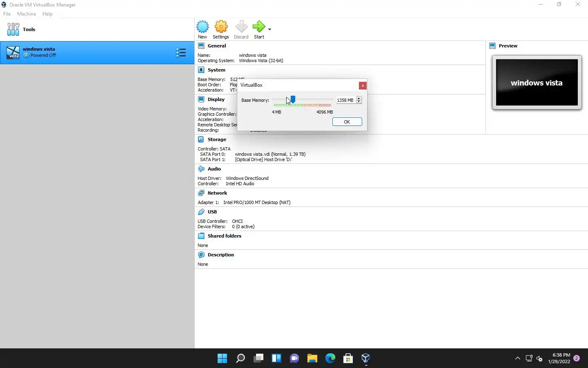Open the File menu
This screenshot has width=588, height=368.
[7, 14]
